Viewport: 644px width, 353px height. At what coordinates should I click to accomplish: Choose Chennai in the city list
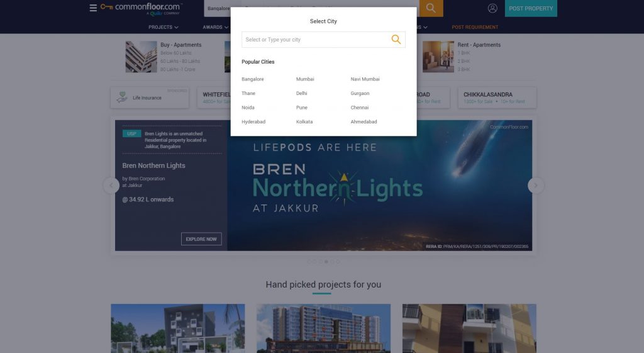click(360, 107)
